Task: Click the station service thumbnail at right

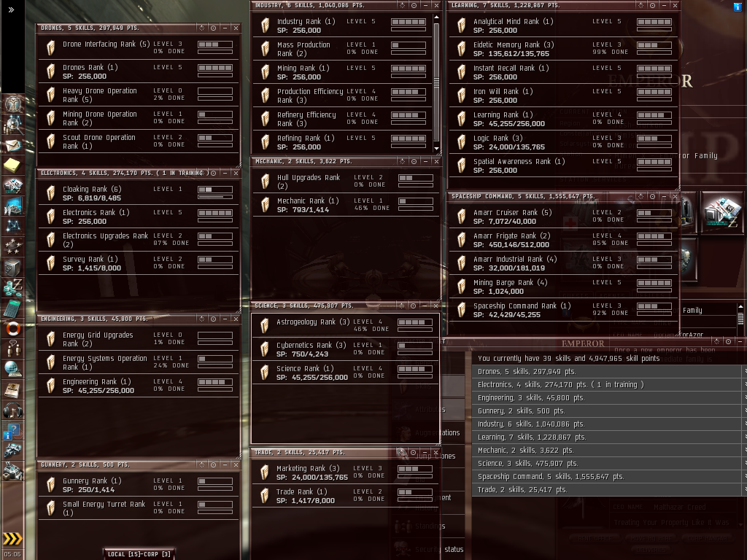Action: (721, 212)
